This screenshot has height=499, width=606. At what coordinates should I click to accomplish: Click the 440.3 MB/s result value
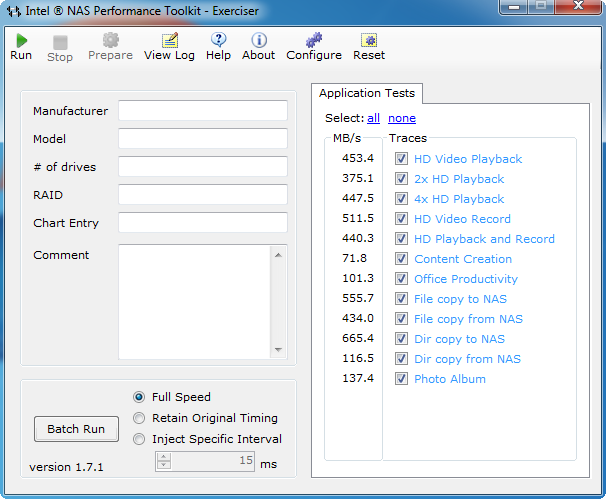tap(358, 238)
